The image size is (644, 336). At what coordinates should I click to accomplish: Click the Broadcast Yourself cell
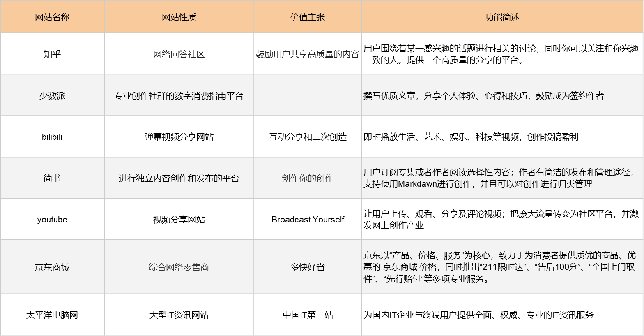[308, 219]
